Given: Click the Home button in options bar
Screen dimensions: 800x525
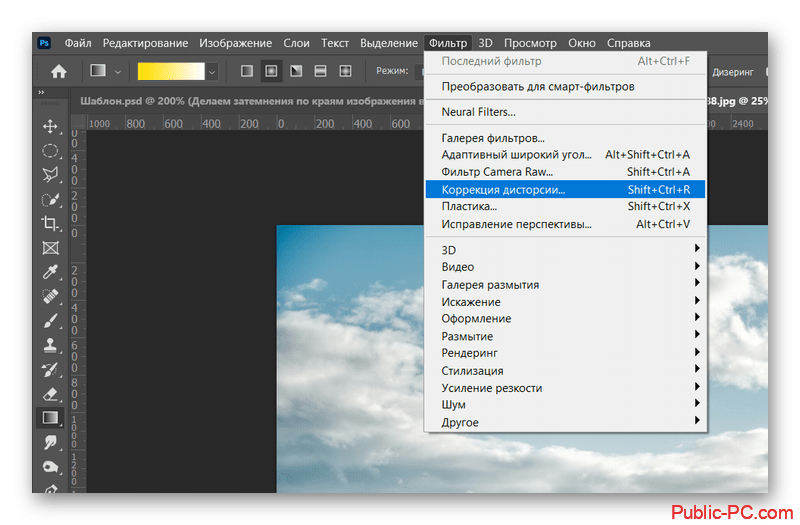Looking at the screenshot, I should [59, 71].
